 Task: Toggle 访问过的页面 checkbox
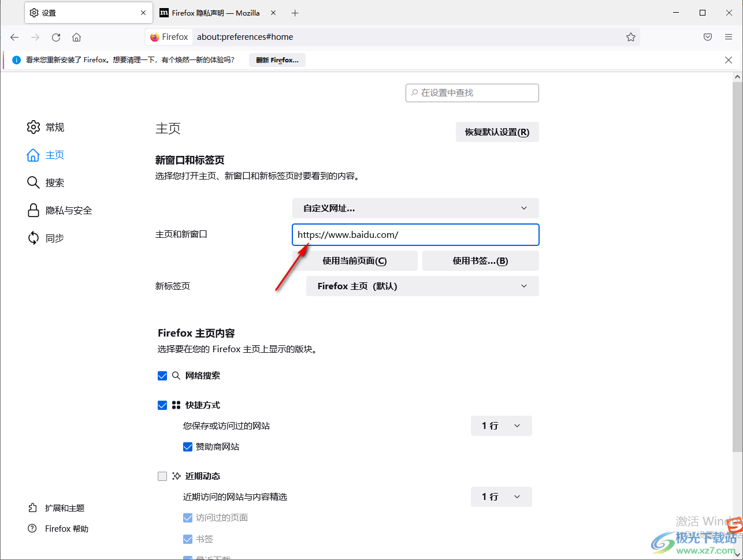click(188, 518)
